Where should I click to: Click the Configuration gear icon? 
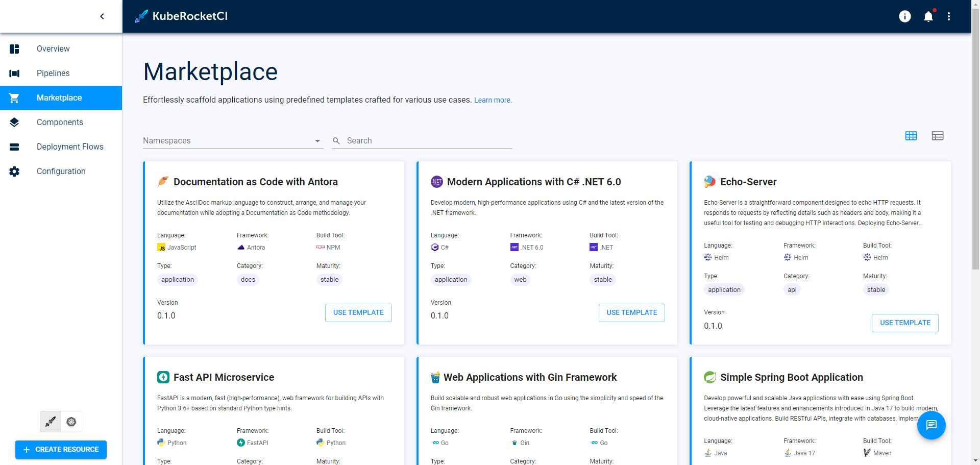point(14,172)
